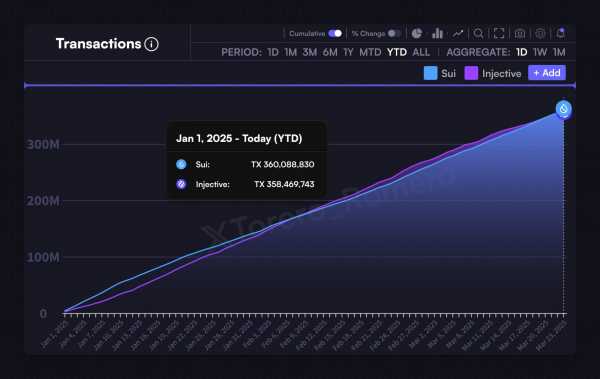Screen dimensions: 600x379
Task: Switch to line chart view
Action: pyautogui.click(x=458, y=34)
